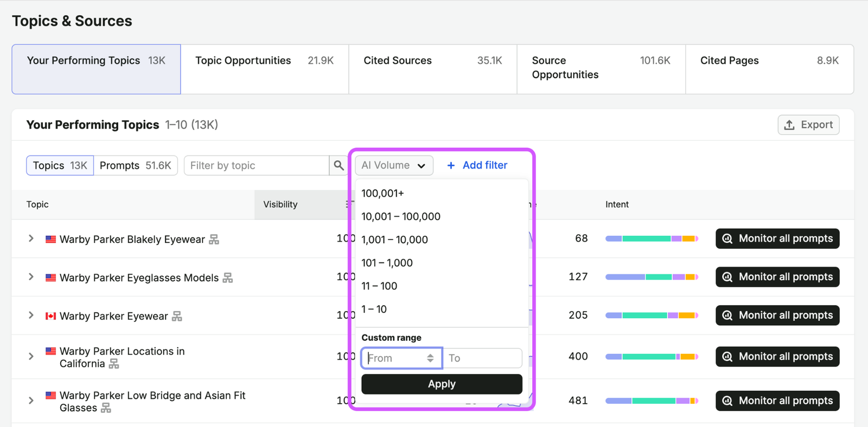The image size is (868, 427).
Task: Click the cluster icon after Low Bridge and Asian Fit Glasses
Action: pyautogui.click(x=106, y=408)
